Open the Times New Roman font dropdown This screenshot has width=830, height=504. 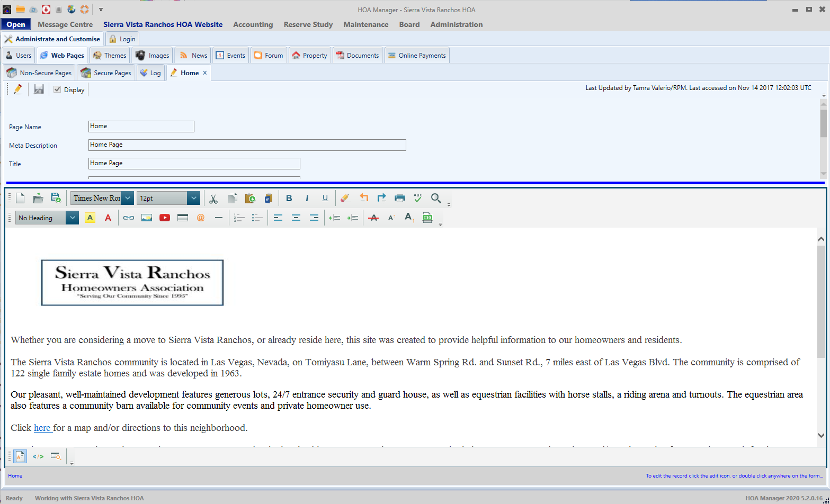(x=128, y=198)
